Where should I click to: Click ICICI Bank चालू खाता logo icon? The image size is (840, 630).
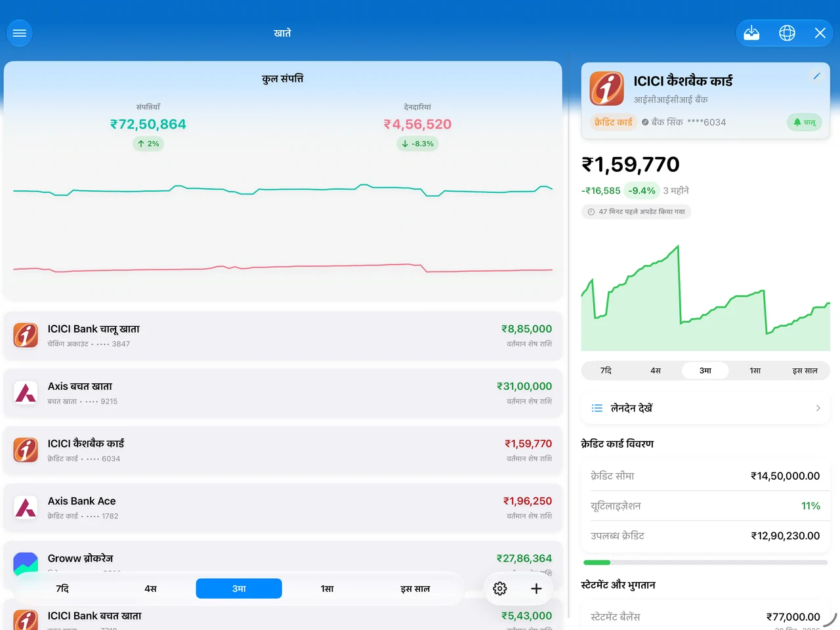click(26, 335)
